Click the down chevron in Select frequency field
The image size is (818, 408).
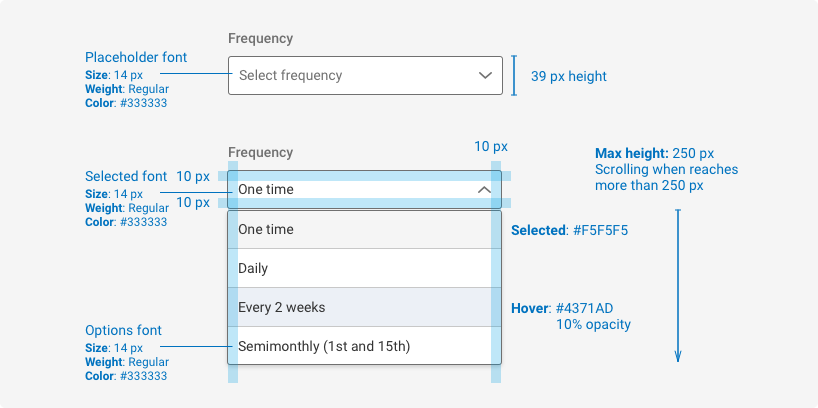[x=485, y=75]
